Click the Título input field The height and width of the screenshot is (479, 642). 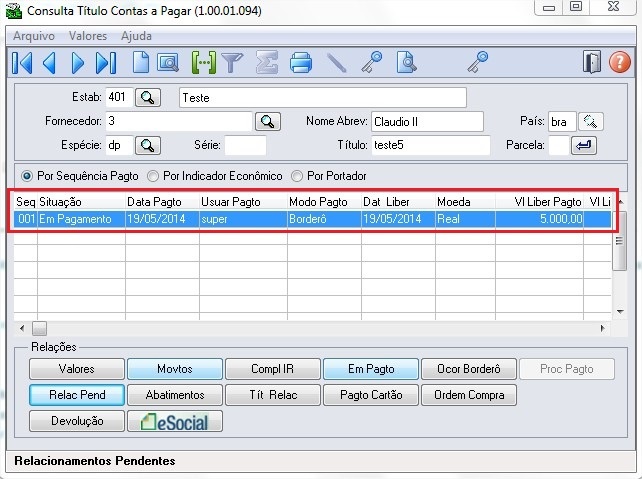[430, 145]
